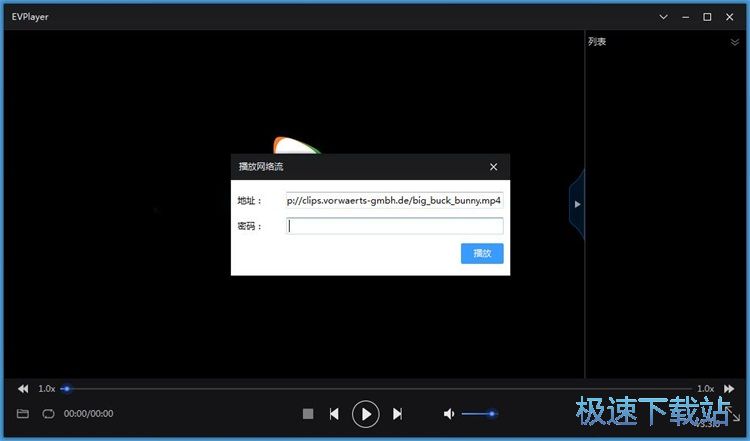
Task: Focus the password input field
Action: 394,226
